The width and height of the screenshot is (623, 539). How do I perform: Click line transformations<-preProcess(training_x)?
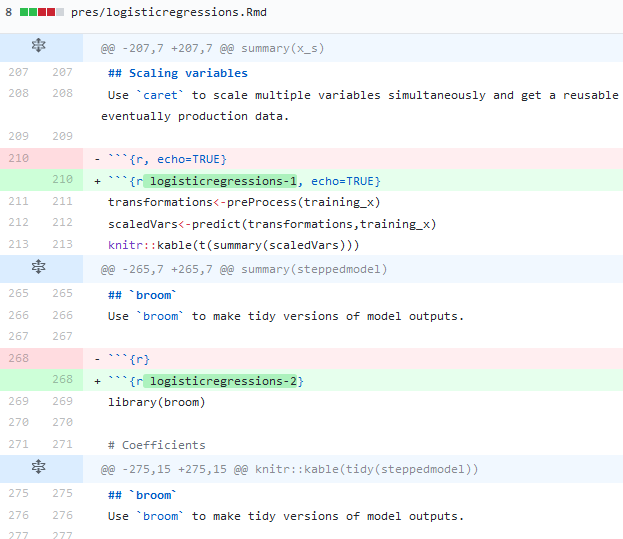click(x=244, y=203)
